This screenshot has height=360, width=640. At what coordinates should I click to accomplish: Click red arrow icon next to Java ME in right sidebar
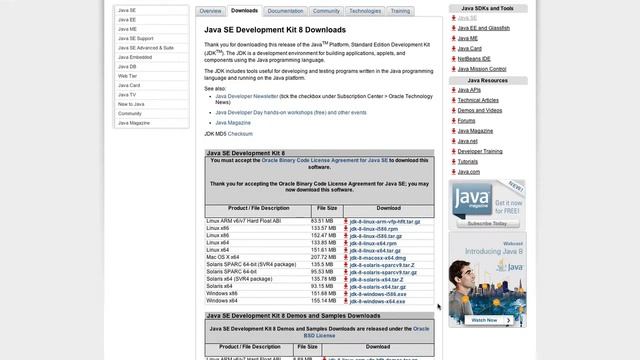coord(453,38)
